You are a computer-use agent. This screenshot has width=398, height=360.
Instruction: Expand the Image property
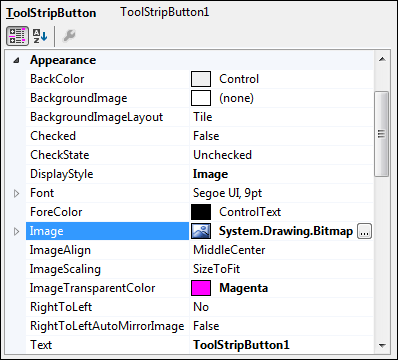(16, 231)
